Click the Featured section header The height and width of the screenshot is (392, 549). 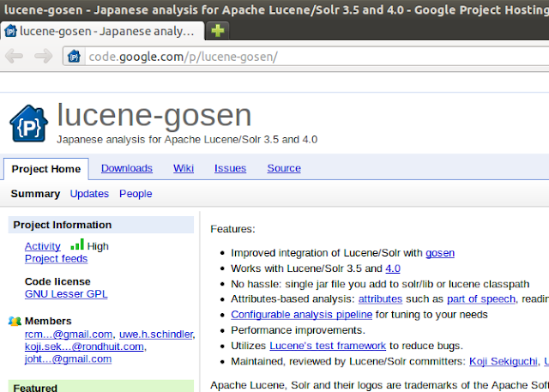(101, 386)
